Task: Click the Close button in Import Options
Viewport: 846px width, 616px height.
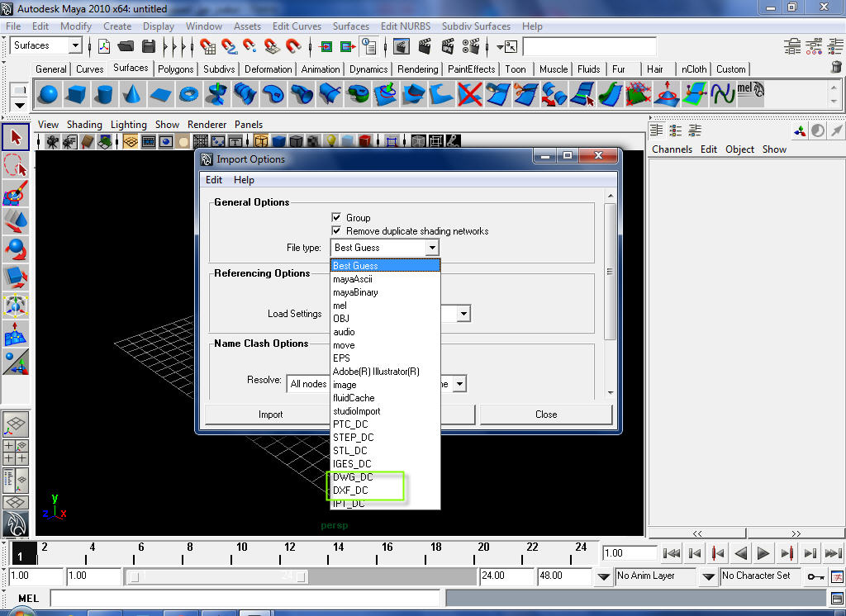Action: [546, 415]
